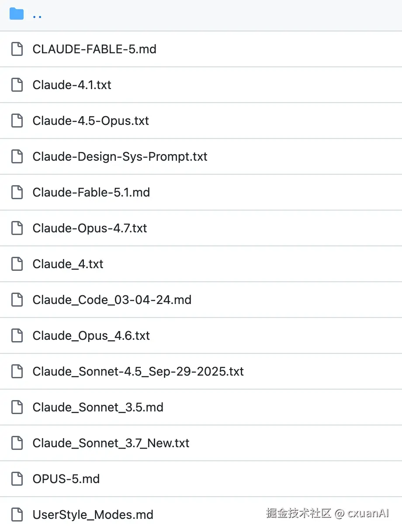Open the parent directory '..' link
The image size is (402, 532).
point(37,17)
